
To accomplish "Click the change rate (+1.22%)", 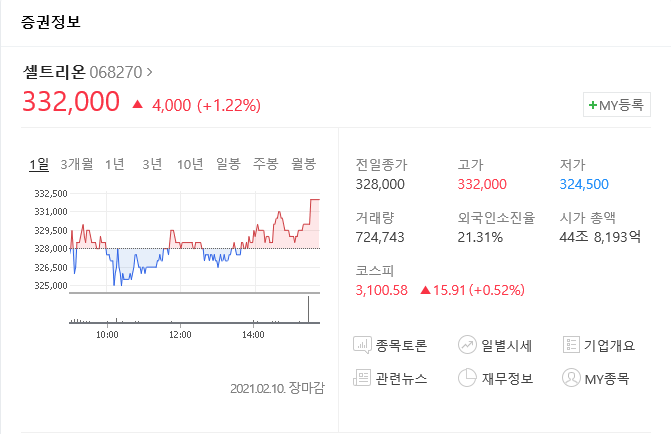I will [x=229, y=105].
